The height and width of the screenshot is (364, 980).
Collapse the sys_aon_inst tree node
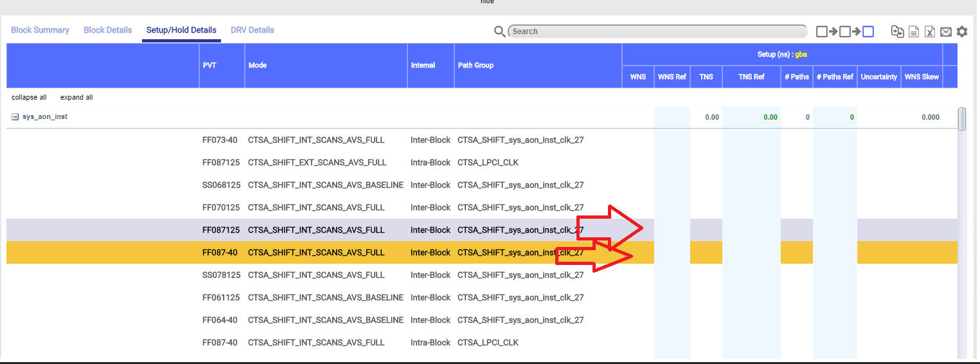pyautogui.click(x=15, y=117)
